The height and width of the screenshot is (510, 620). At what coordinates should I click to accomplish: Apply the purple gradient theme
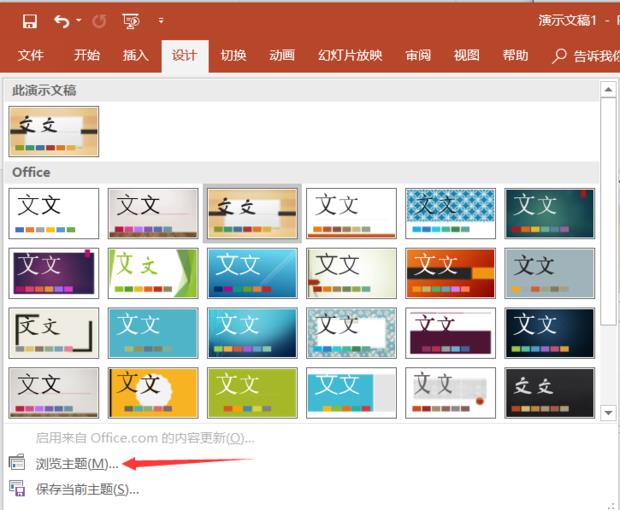(54, 273)
